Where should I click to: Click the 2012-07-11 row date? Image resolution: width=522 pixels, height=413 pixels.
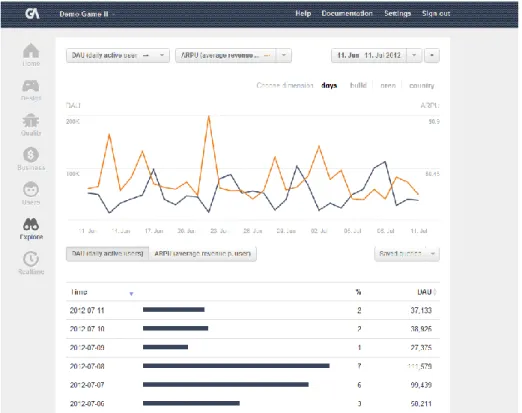click(87, 310)
